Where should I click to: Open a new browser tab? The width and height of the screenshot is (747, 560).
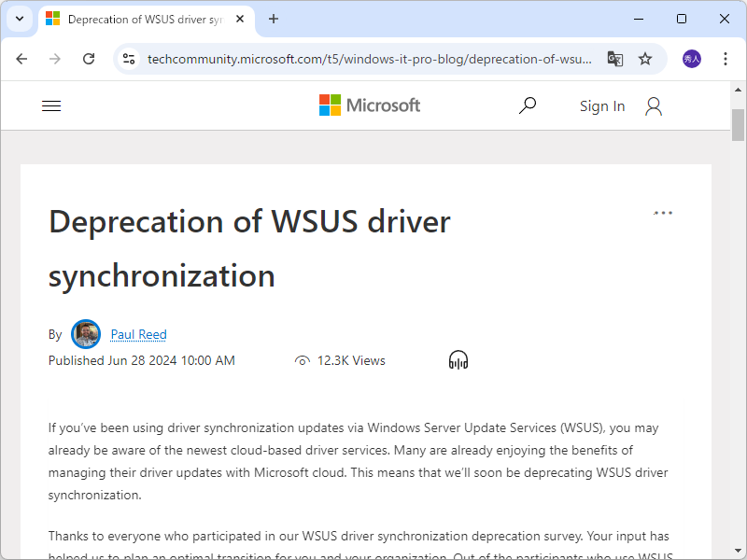point(273,19)
